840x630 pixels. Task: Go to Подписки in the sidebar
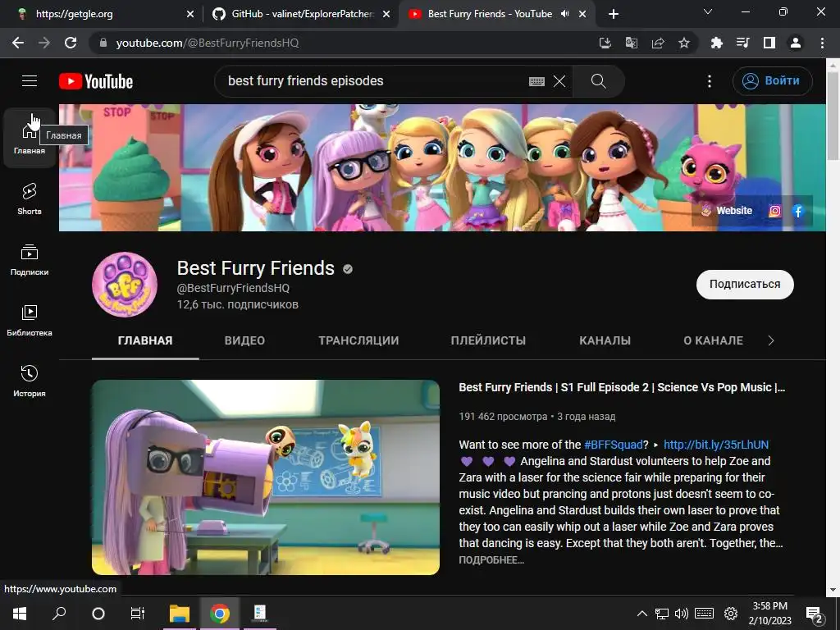click(30, 260)
